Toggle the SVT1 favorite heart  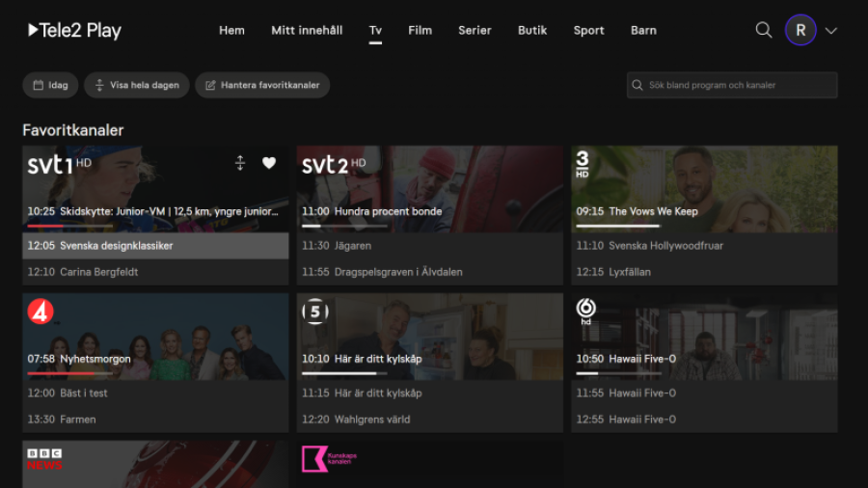pos(269,164)
